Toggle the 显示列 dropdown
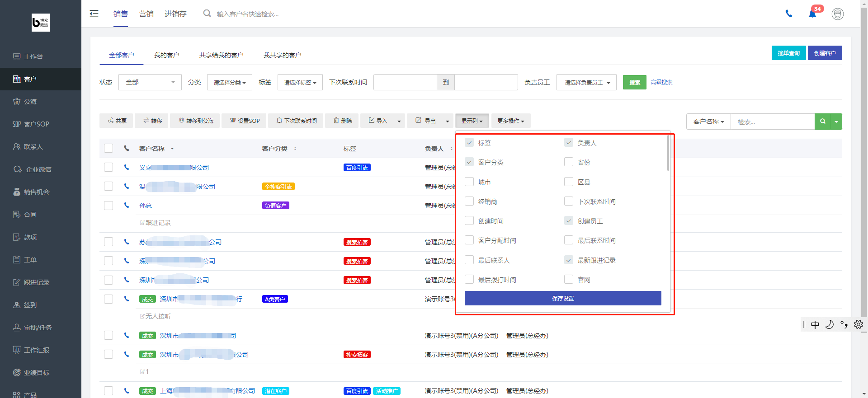 click(x=472, y=121)
